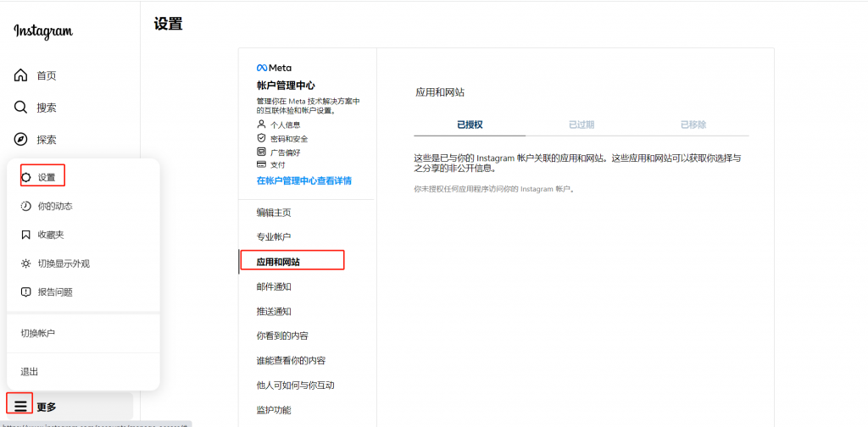Image resolution: width=868 pixels, height=427 pixels.
Task: Switch to the 已授权 tab
Action: click(470, 125)
